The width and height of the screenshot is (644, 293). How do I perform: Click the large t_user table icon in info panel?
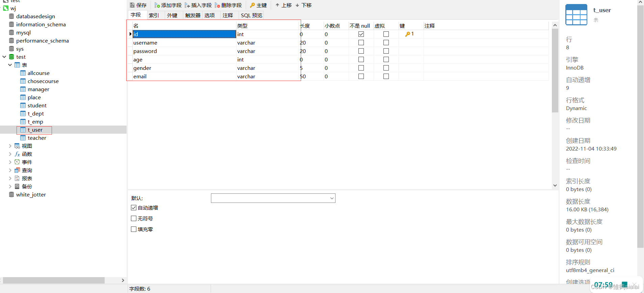(576, 15)
